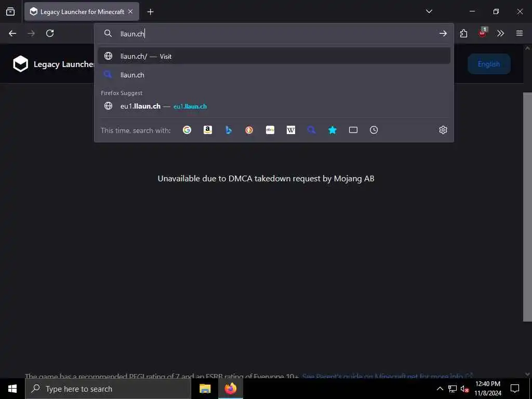The height and width of the screenshot is (399, 532).
Task: Search this time with eBay
Action: (x=270, y=130)
